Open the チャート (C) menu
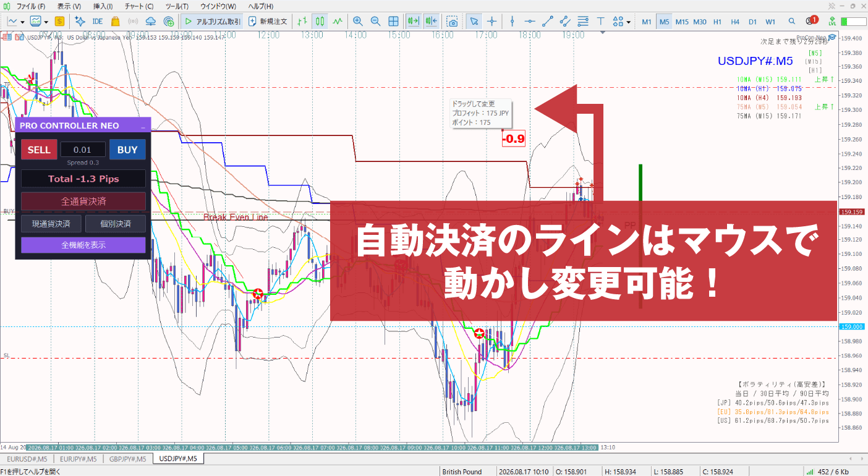The width and height of the screenshot is (868, 476). 139,6
